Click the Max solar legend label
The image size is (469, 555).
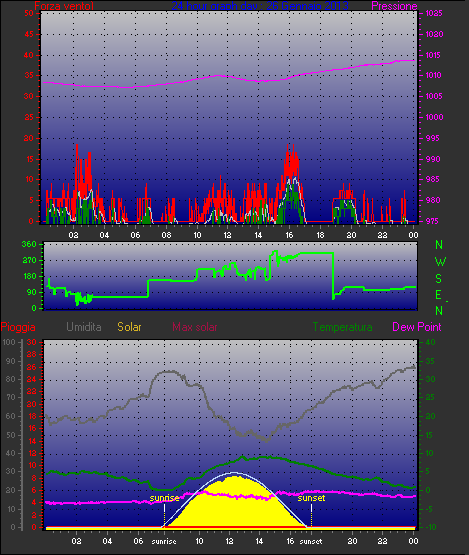tap(195, 327)
